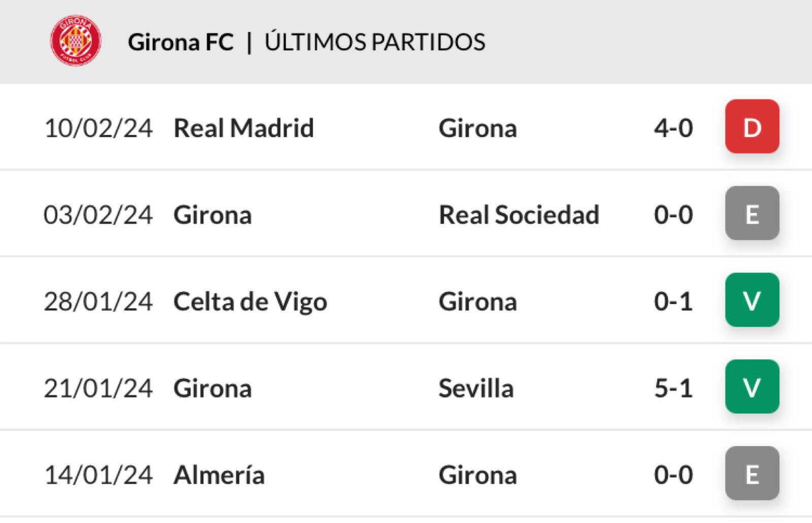
Task: Select the 5-1 score against Sevilla
Action: pyautogui.click(x=673, y=388)
